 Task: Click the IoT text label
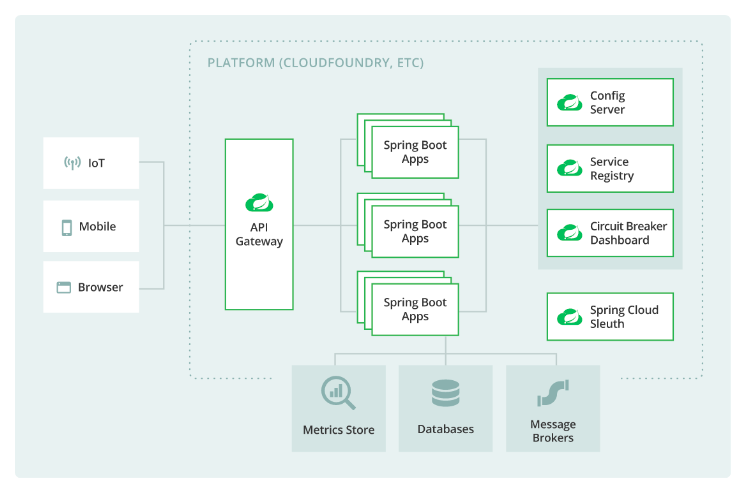[x=96, y=163]
